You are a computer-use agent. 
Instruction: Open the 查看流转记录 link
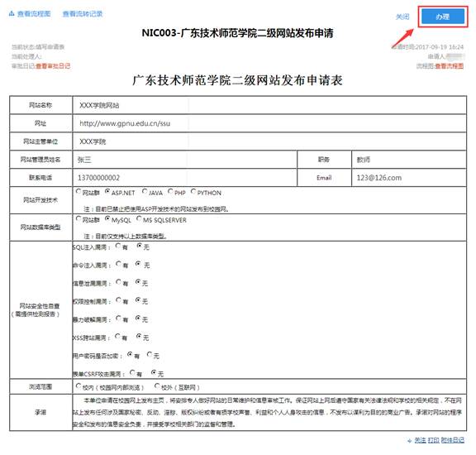[83, 14]
